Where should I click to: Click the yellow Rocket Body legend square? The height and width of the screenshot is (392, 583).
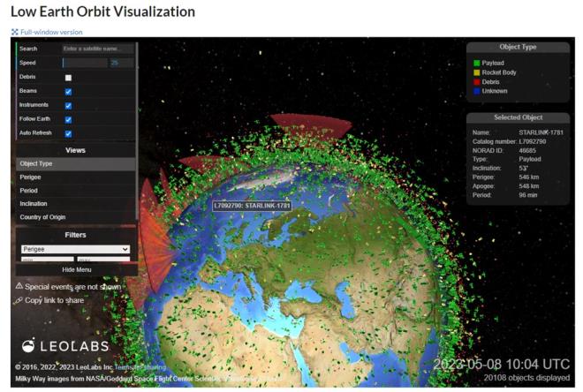pyautogui.click(x=477, y=72)
